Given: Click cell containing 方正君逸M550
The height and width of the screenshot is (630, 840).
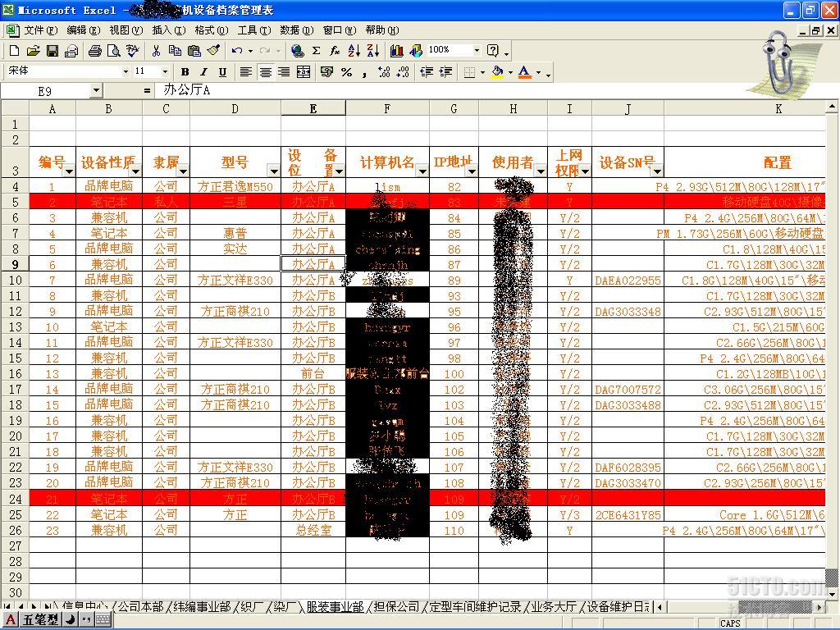Looking at the screenshot, I should coord(235,186).
